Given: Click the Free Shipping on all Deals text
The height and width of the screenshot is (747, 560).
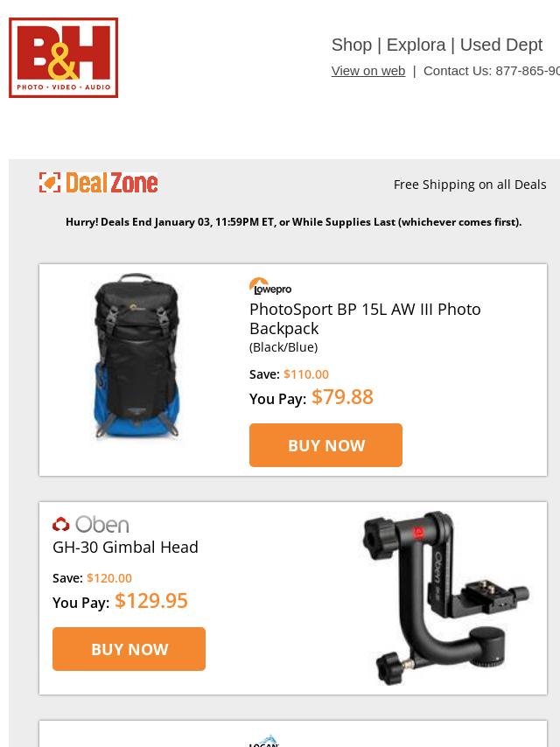Looking at the screenshot, I should coord(470,185).
